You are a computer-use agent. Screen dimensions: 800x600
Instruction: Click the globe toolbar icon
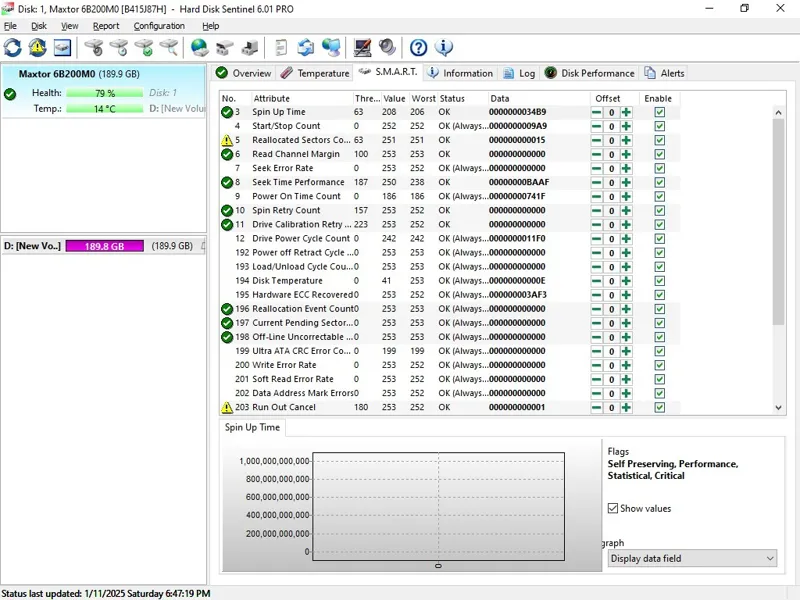click(x=199, y=47)
